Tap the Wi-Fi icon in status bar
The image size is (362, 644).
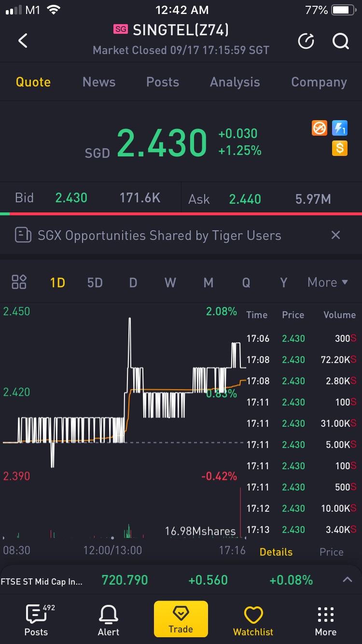[54, 10]
